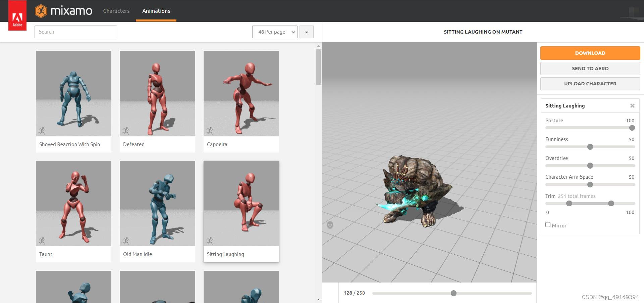Click the Trim end handle
The height and width of the screenshot is (303, 644).
click(611, 203)
